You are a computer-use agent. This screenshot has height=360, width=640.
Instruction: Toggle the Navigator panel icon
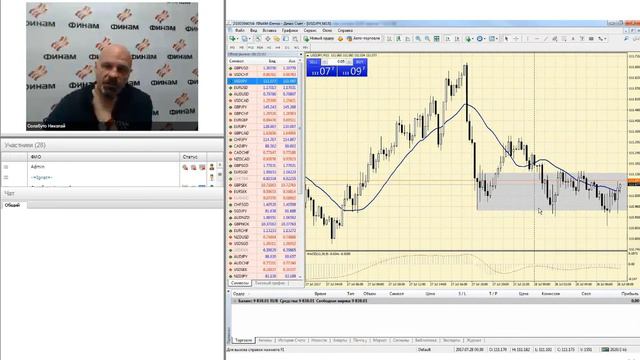(276, 39)
